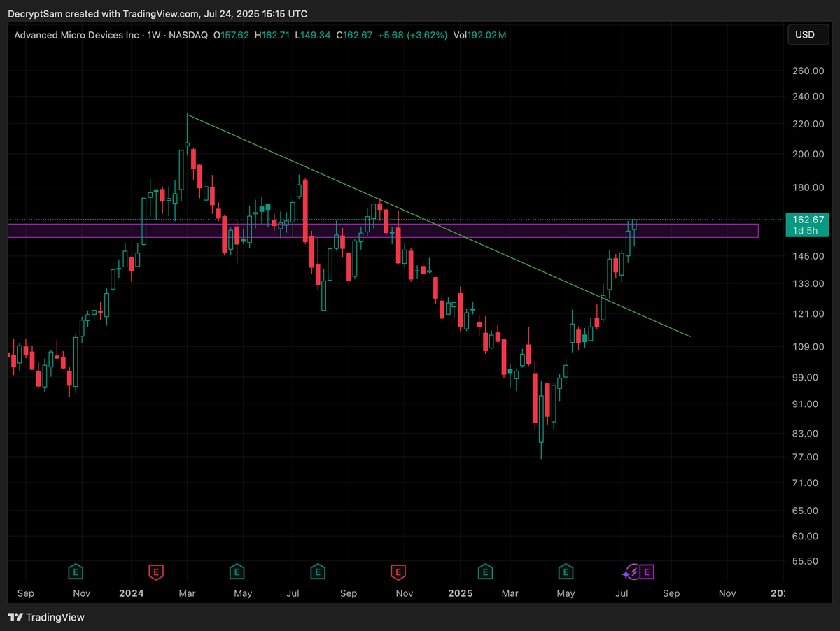Click the Advanced Micro Devices Inc title
The width and height of the screenshot is (840, 631).
(77, 35)
